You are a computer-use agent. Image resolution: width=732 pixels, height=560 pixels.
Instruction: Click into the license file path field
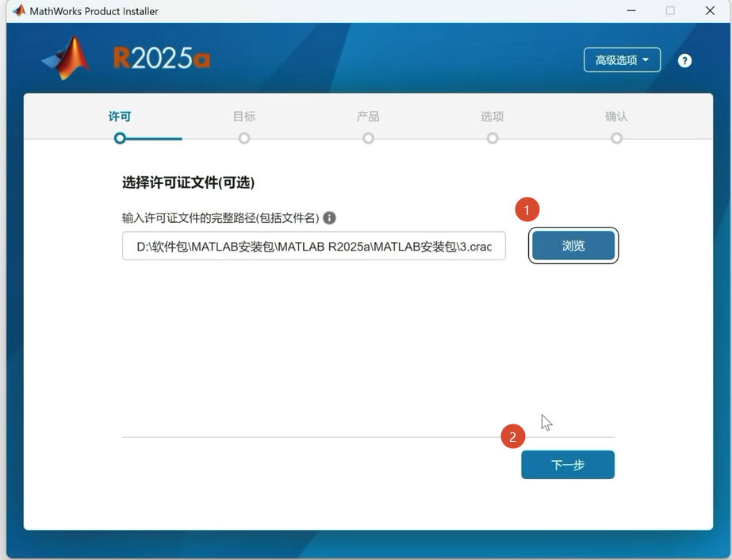click(x=314, y=246)
